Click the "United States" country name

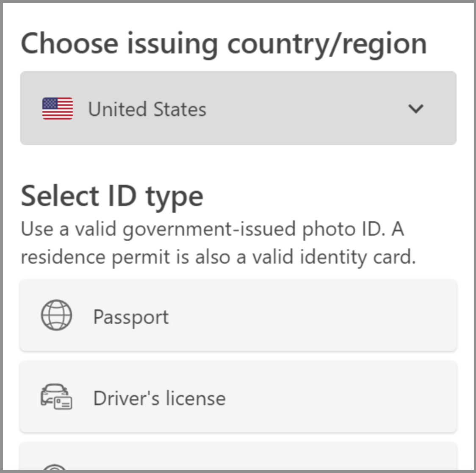(x=147, y=109)
